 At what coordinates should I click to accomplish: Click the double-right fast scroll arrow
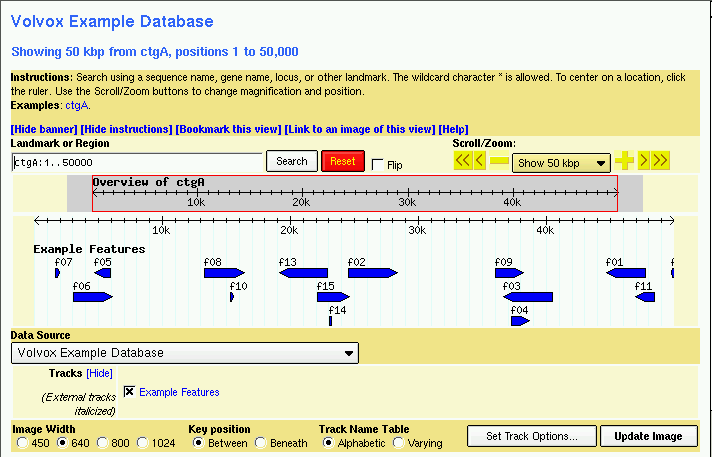(x=661, y=161)
